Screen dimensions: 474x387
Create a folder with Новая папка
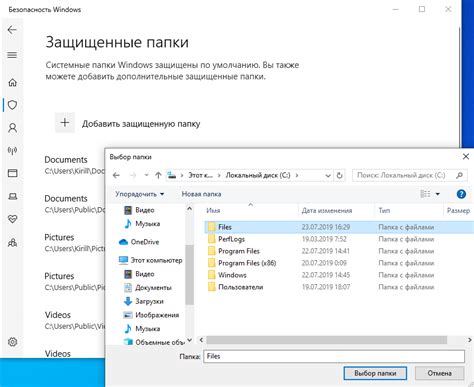click(201, 194)
